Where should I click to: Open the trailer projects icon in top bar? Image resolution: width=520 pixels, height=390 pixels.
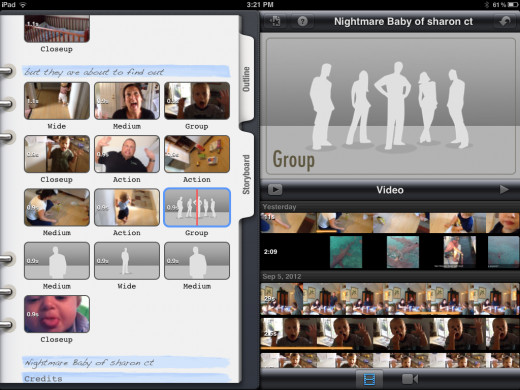pyautogui.click(x=275, y=22)
